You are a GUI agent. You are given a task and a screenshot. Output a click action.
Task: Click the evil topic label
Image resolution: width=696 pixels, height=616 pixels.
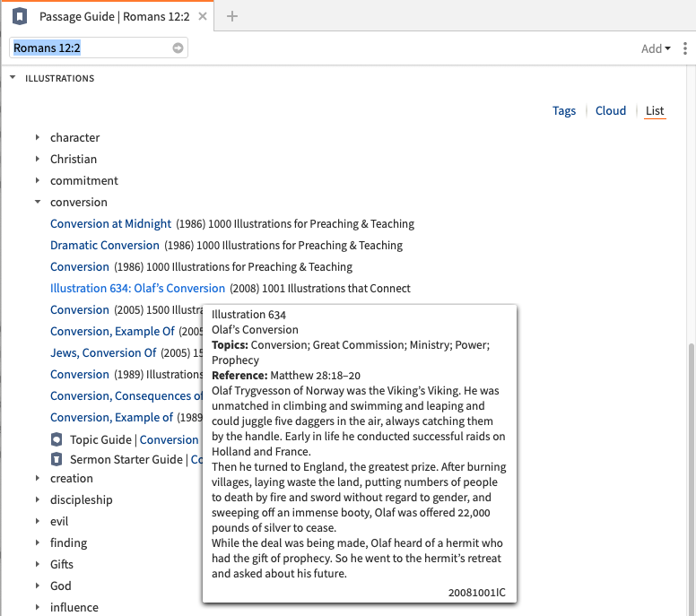click(x=59, y=521)
